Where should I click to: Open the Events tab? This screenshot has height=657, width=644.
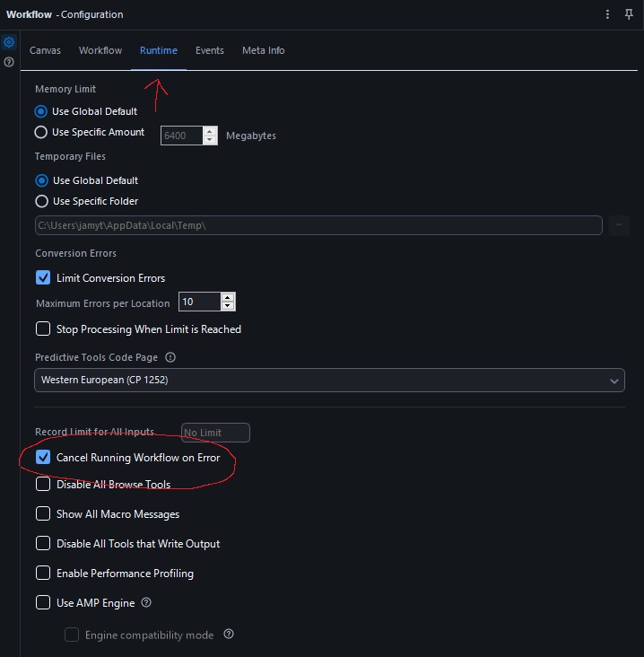(210, 50)
